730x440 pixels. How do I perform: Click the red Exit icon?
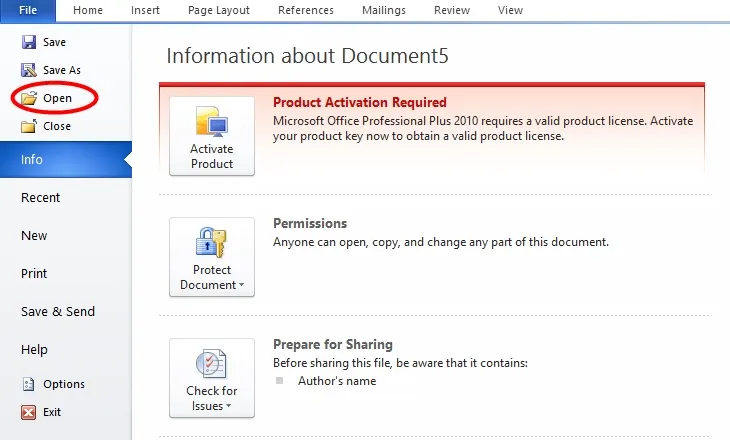point(29,412)
